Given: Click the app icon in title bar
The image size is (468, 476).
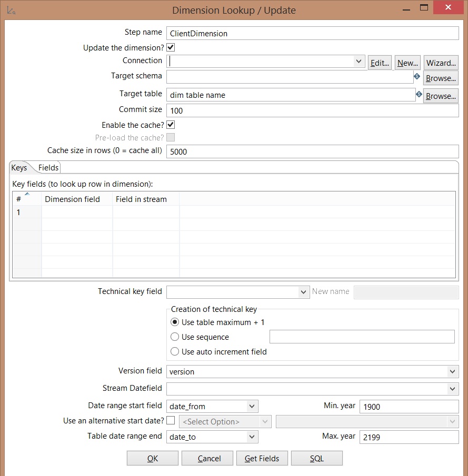Looking at the screenshot, I should coord(11,10).
